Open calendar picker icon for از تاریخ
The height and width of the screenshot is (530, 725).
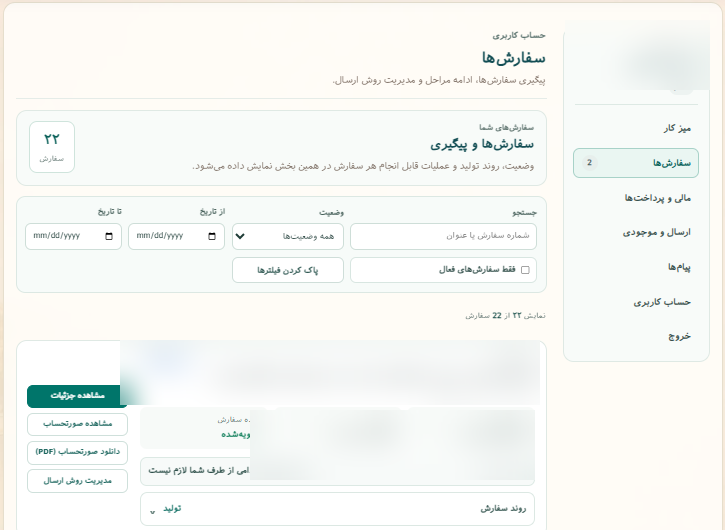click(212, 236)
